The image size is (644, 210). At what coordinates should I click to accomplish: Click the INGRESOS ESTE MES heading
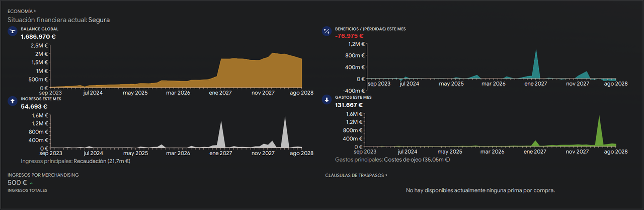click(x=41, y=99)
